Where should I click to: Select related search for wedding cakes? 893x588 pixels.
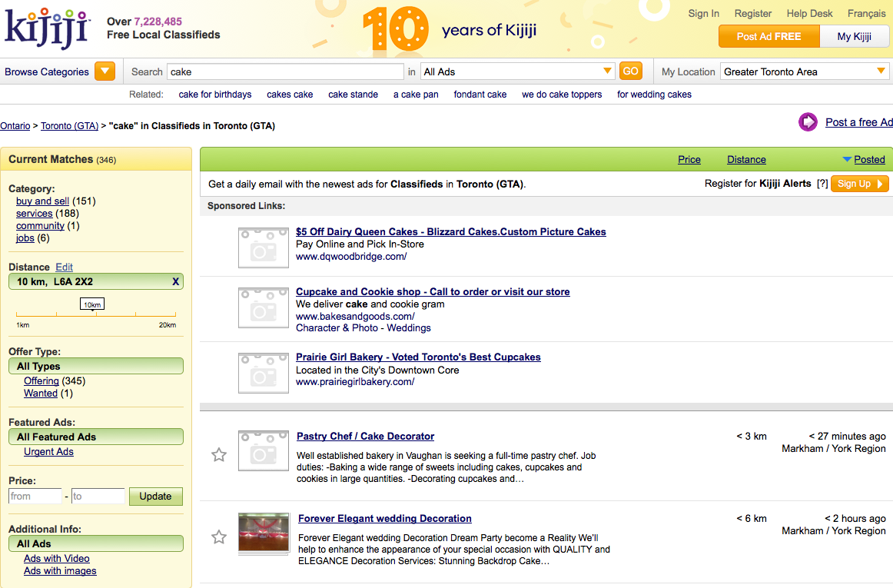tap(654, 95)
